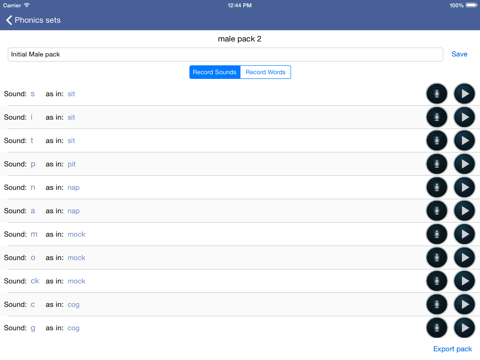Record sound g as in cog

pyautogui.click(x=437, y=328)
